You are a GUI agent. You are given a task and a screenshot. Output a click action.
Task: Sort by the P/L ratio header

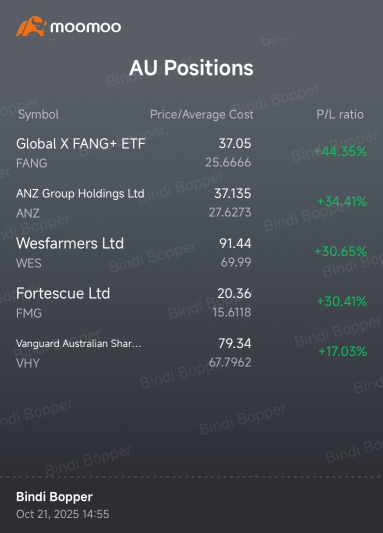coord(340,115)
